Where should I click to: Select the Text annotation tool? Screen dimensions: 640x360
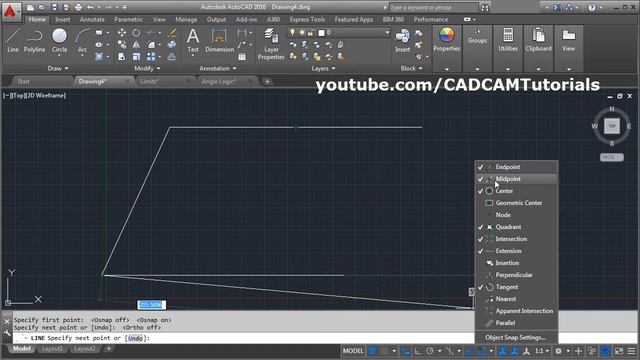[x=193, y=40]
